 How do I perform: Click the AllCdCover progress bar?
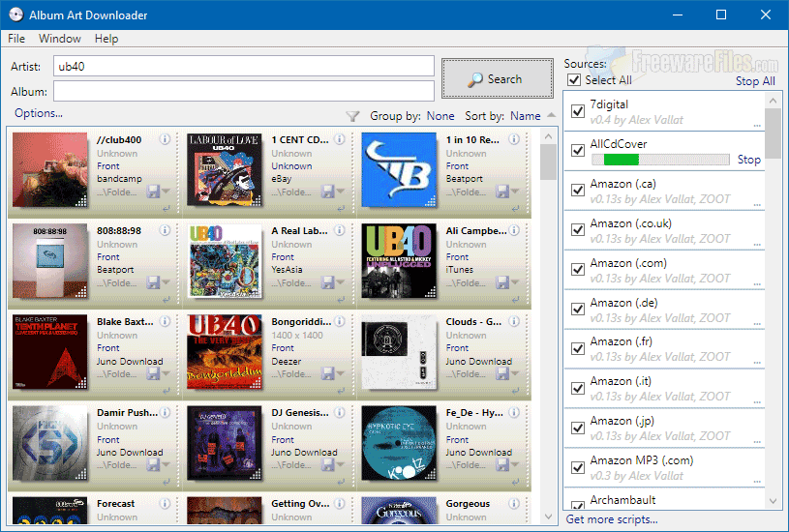[x=660, y=160]
